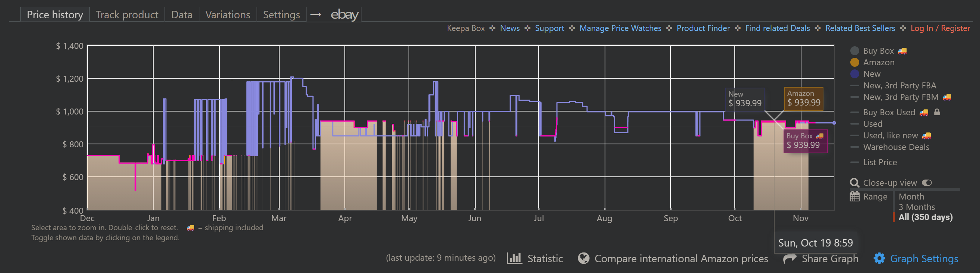
Task: Click the $ 1,400 axis label
Action: click(70, 46)
